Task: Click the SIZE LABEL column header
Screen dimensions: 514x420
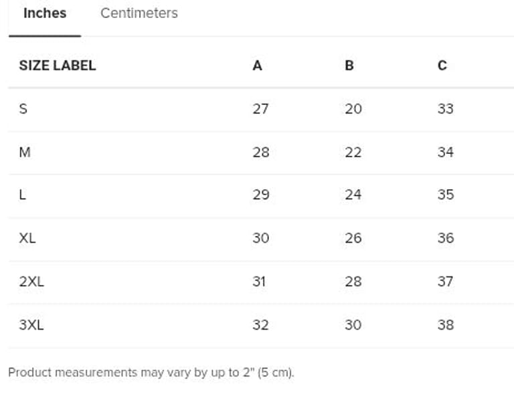Action: click(57, 66)
